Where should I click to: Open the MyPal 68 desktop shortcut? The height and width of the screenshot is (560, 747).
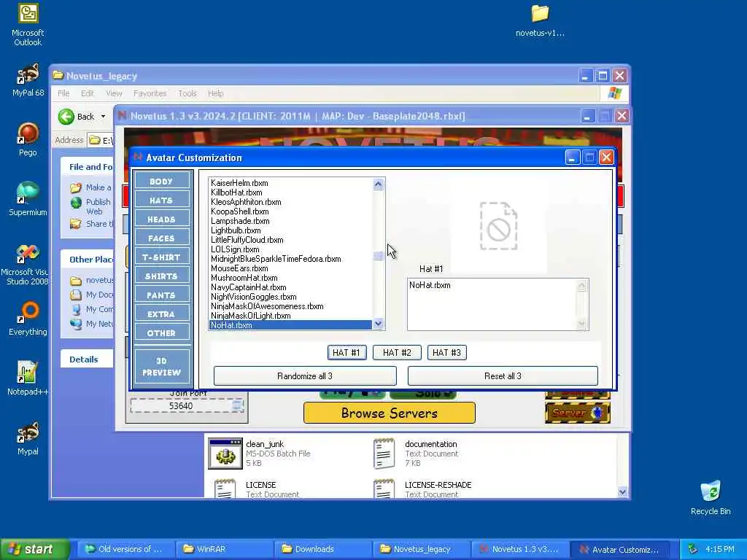click(28, 80)
